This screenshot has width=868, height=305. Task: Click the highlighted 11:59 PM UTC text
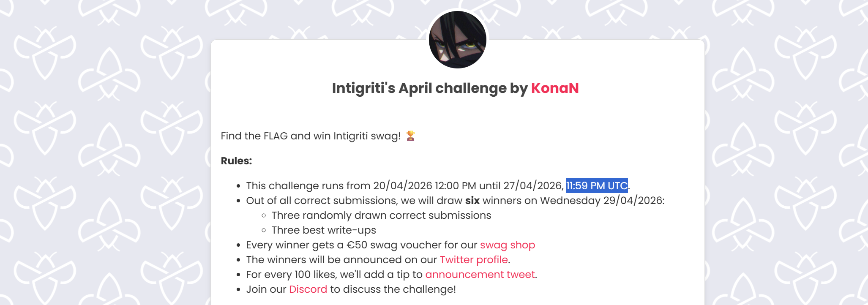[x=597, y=186]
